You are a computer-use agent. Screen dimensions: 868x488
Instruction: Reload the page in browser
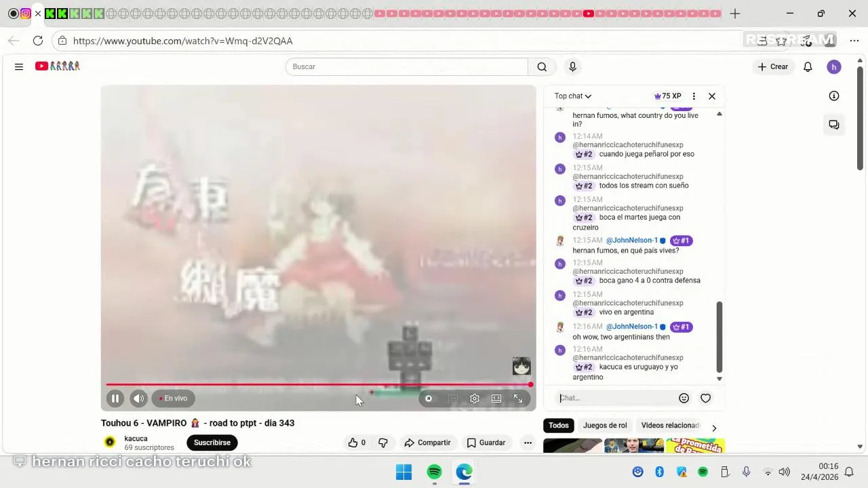38,41
